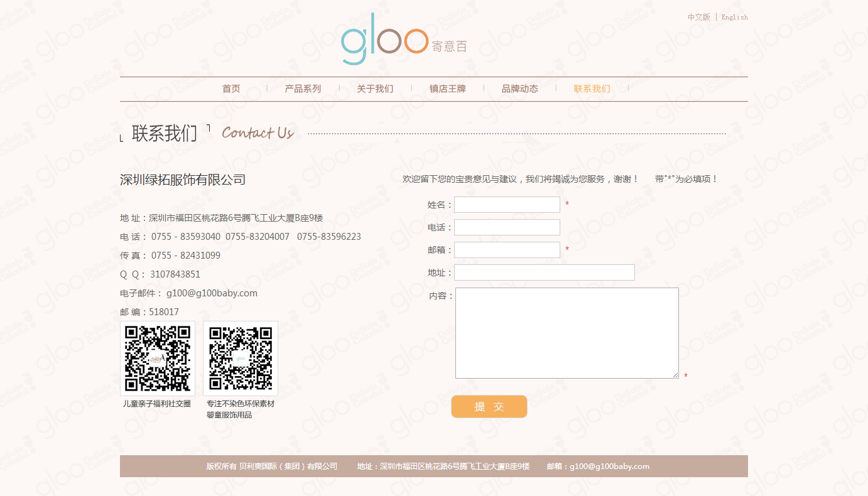868x496 pixels.
Task: Switch language to 中文版
Action: tap(698, 17)
